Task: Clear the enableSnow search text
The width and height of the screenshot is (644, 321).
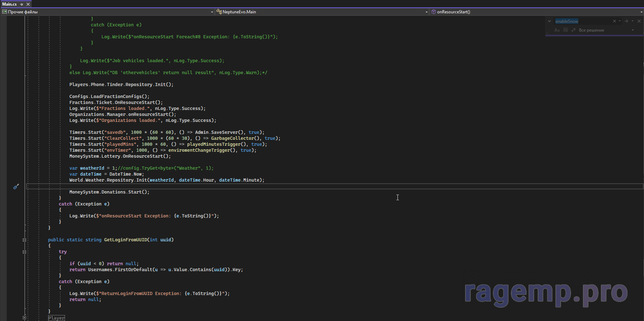Action: coord(615,21)
